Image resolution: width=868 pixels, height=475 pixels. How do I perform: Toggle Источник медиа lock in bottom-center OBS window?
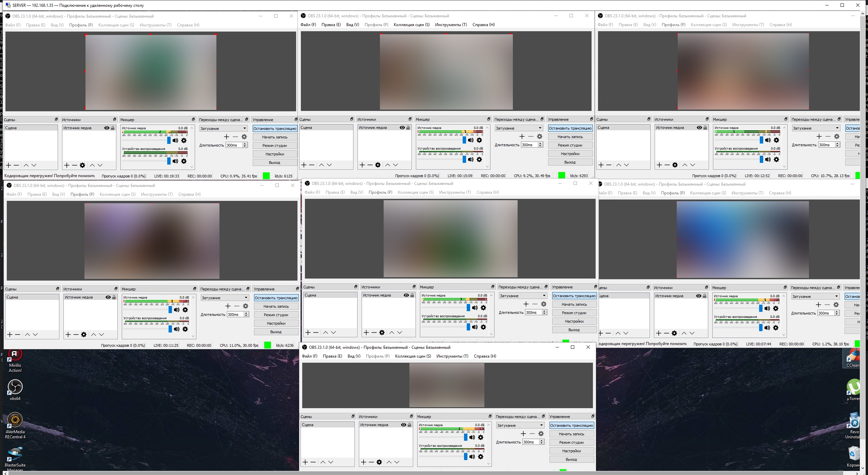click(x=409, y=425)
